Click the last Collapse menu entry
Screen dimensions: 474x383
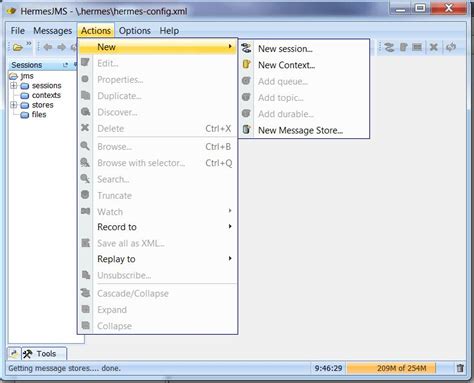(x=157, y=326)
